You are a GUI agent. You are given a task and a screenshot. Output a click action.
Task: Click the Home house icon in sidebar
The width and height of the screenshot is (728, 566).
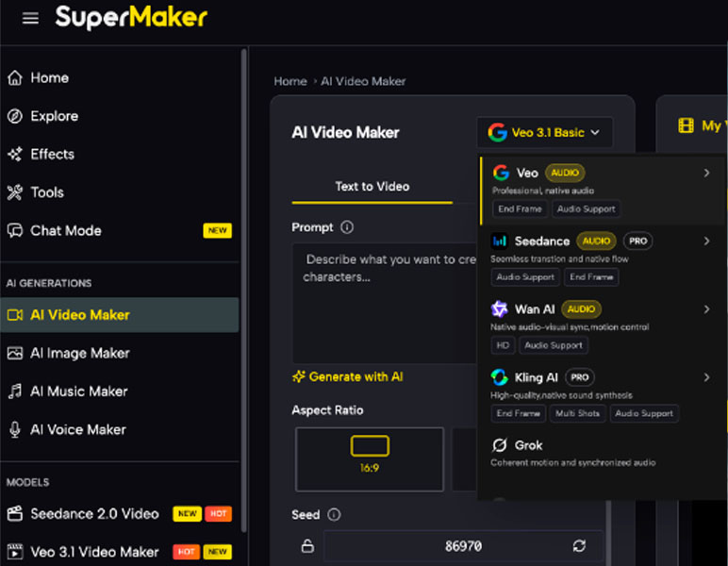pyautogui.click(x=15, y=77)
